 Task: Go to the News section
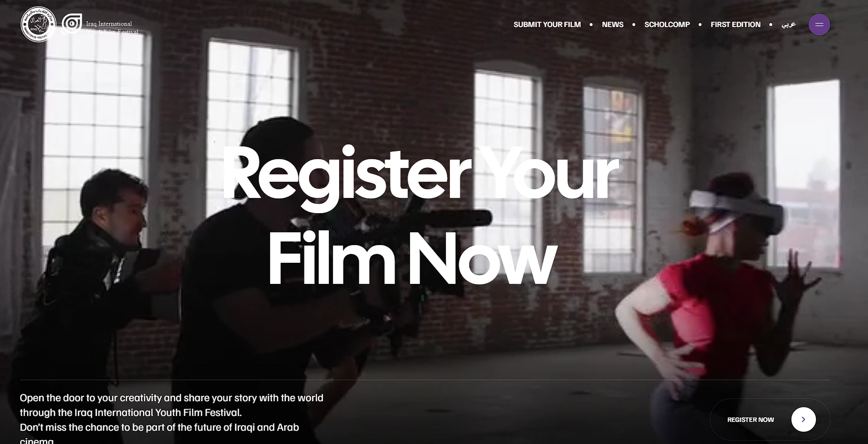pos(612,25)
